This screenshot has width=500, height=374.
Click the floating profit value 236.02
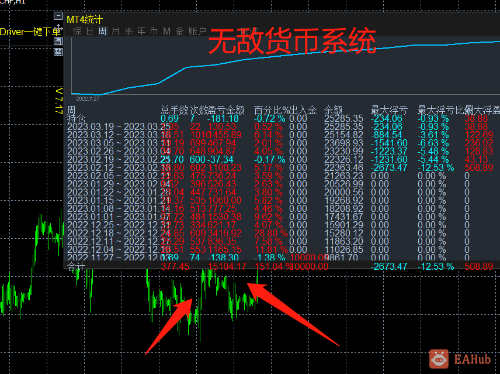(x=479, y=143)
